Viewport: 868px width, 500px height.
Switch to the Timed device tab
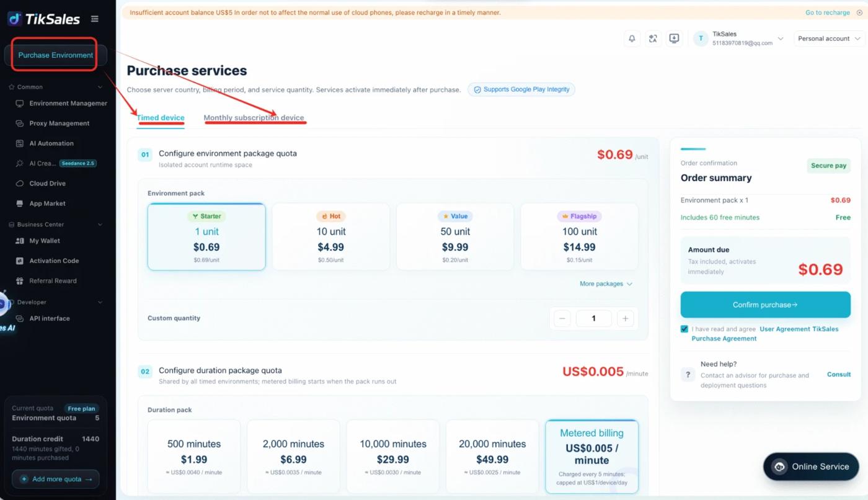[x=161, y=118]
